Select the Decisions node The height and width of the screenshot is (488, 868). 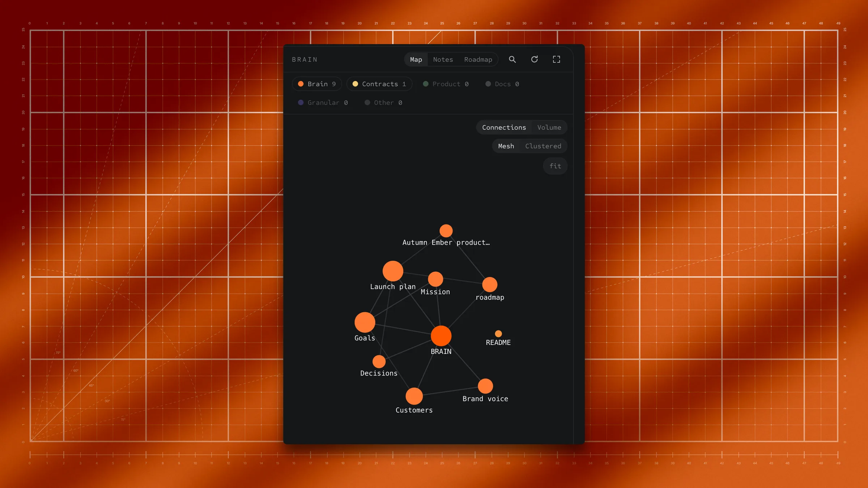pos(379,361)
